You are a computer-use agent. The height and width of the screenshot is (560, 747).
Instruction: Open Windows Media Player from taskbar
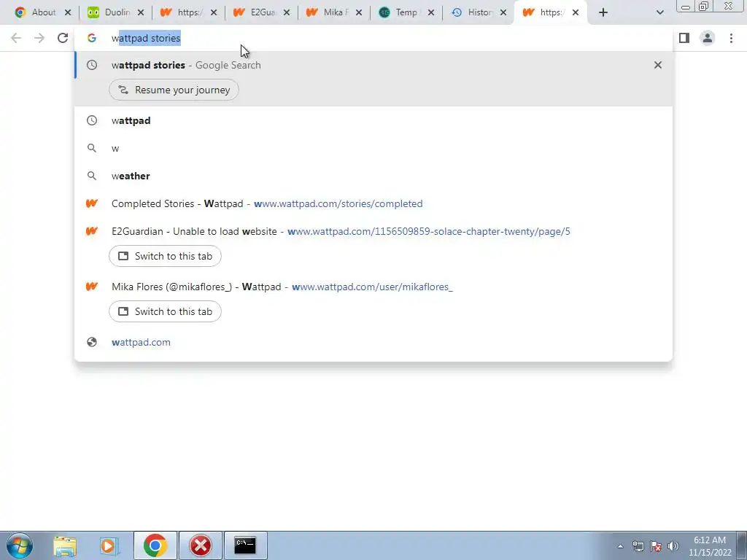(x=109, y=545)
